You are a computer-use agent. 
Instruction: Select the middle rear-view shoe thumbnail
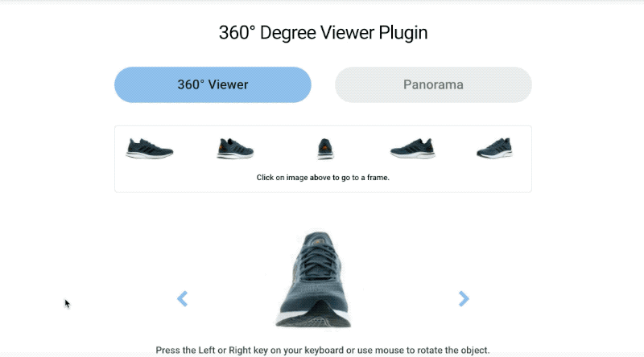(x=325, y=149)
